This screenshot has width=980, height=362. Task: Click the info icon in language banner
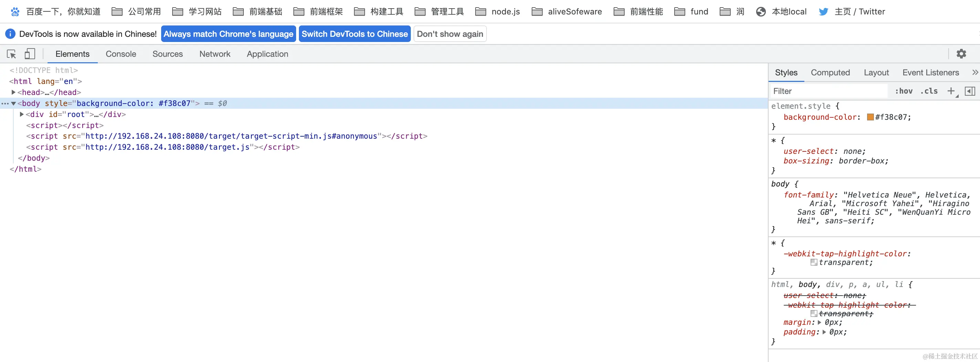pyautogui.click(x=10, y=34)
